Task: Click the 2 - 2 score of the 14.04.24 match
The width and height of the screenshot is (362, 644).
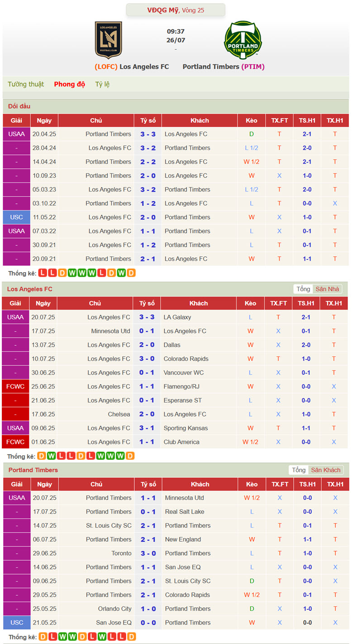Action: [148, 162]
